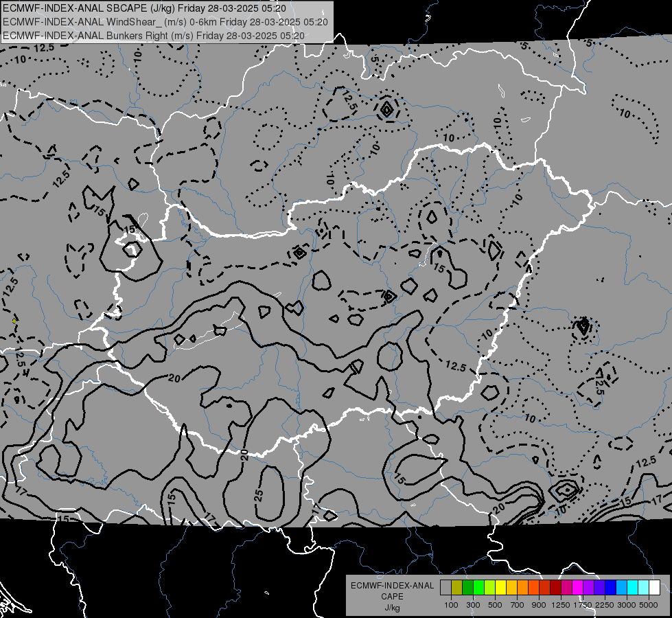Image resolution: width=672 pixels, height=618 pixels.
Task: Click the J/kg unit label in legend
Action: (x=392, y=608)
